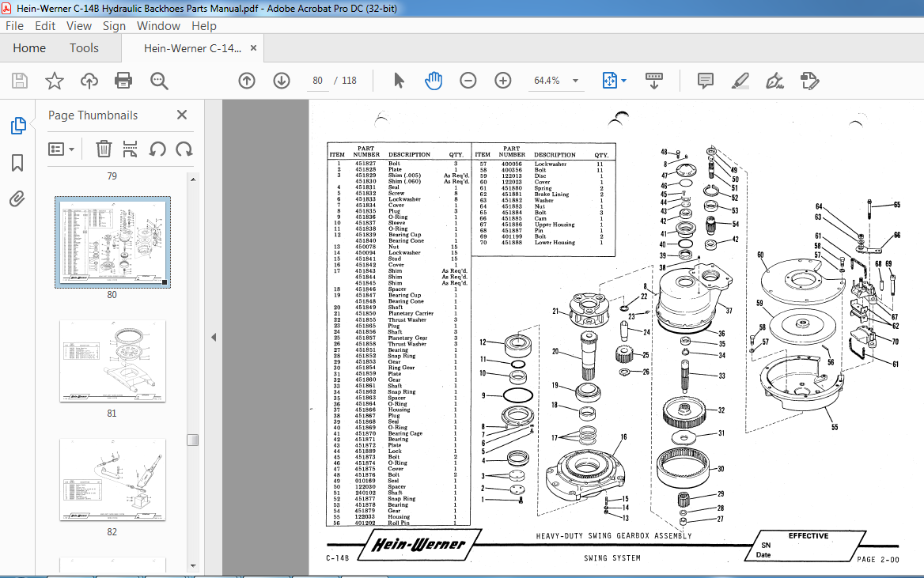Click the Fit page view icon
This screenshot has width=924, height=578.
click(x=609, y=81)
